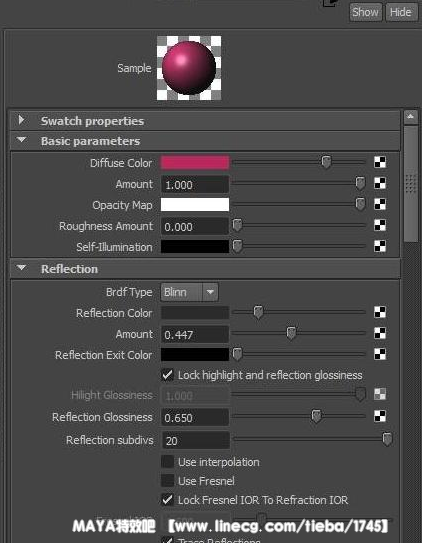
Task: Expand the Swatch properties section
Action: 21,120
